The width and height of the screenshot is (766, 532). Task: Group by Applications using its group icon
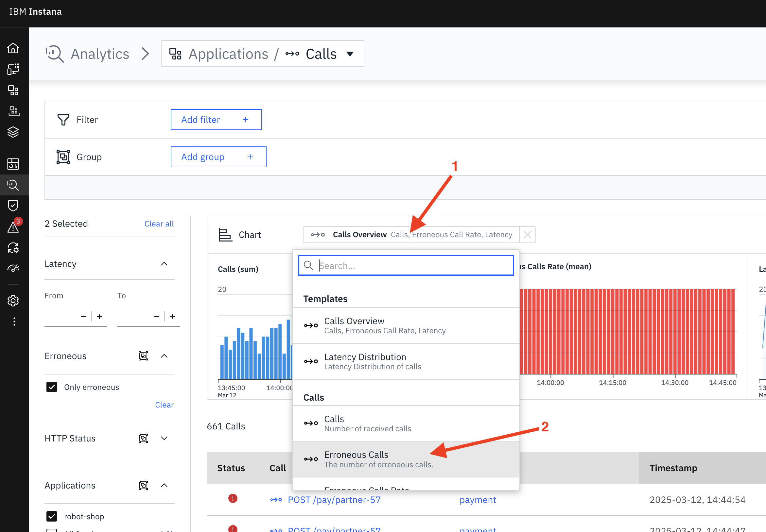tap(143, 485)
